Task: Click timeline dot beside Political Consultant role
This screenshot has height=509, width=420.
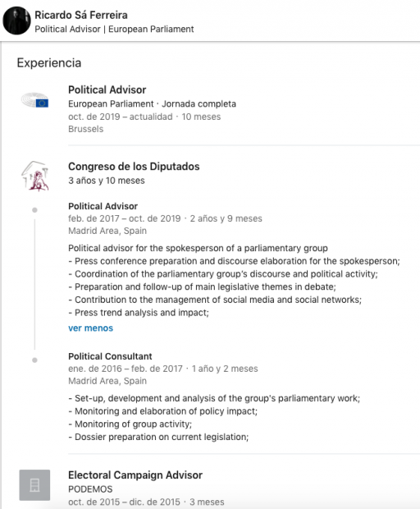Action: coord(34,360)
